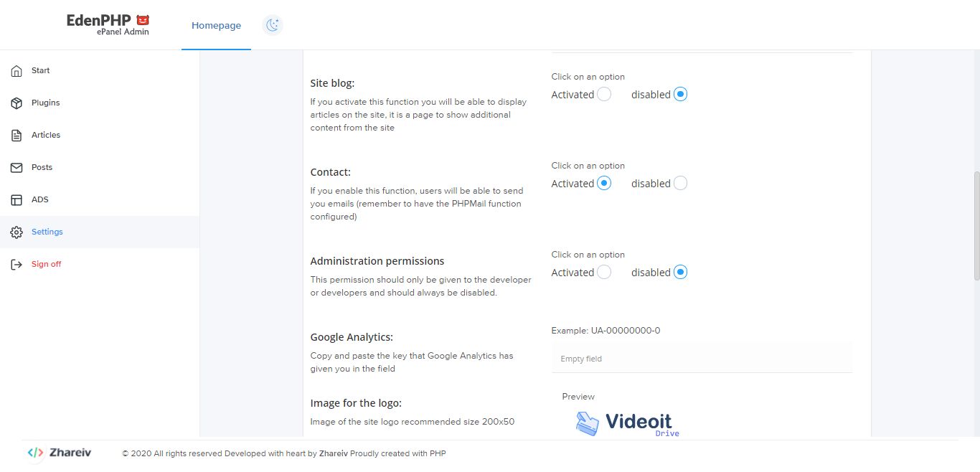The image size is (980, 472).
Task: Open the Articles menu item
Action: click(x=46, y=136)
